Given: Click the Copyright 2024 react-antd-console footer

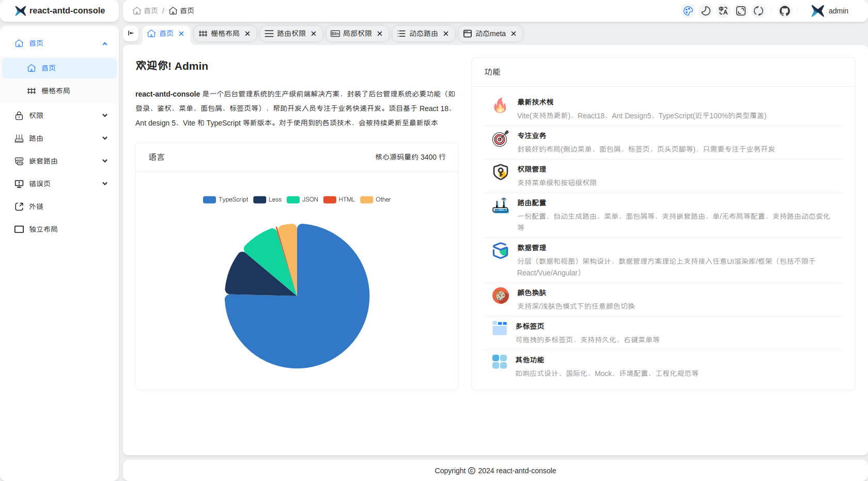Looking at the screenshot, I should 495,471.
